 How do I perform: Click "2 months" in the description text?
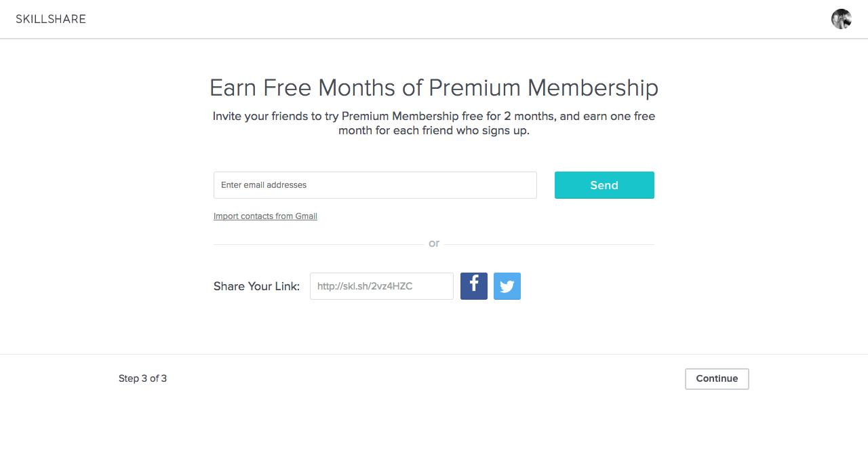click(529, 116)
